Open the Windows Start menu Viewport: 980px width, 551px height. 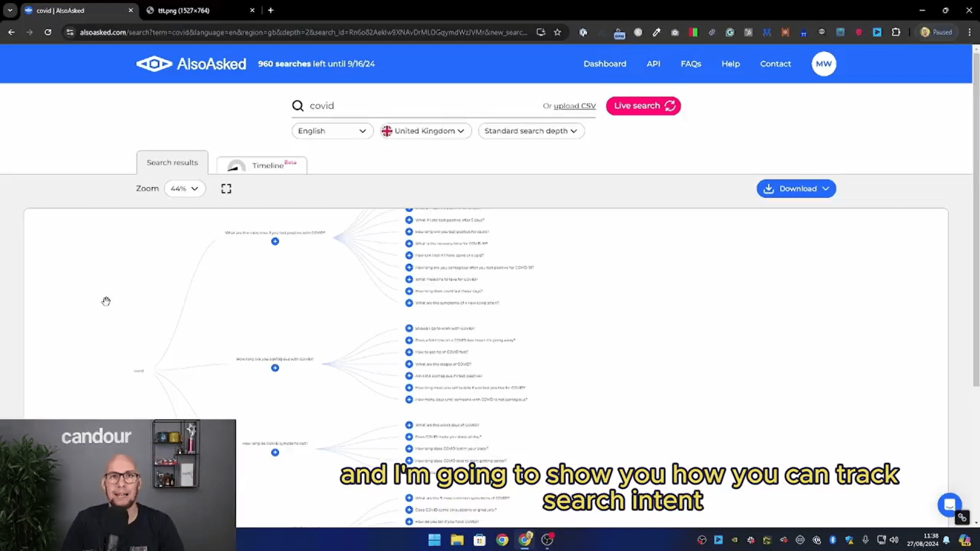point(434,540)
